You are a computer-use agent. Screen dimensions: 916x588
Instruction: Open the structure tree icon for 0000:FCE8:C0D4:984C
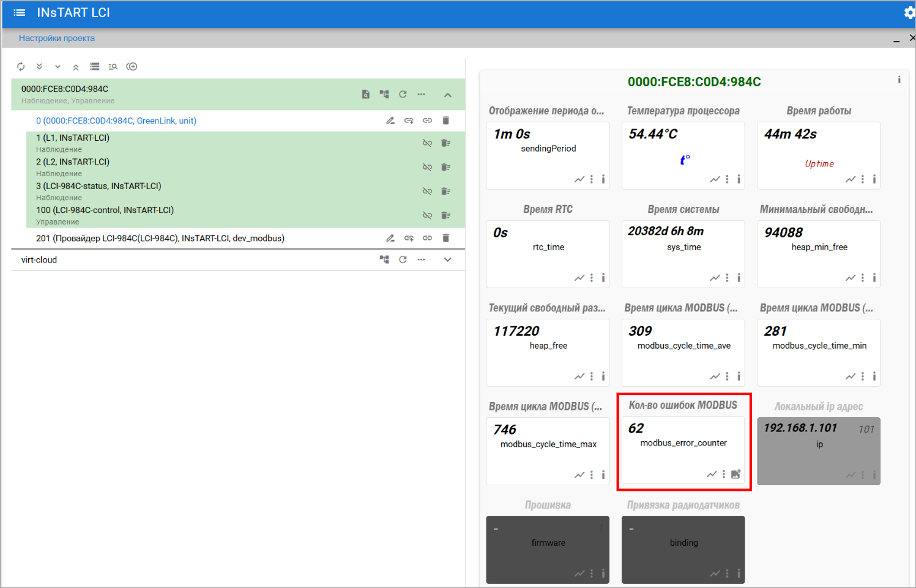click(384, 94)
